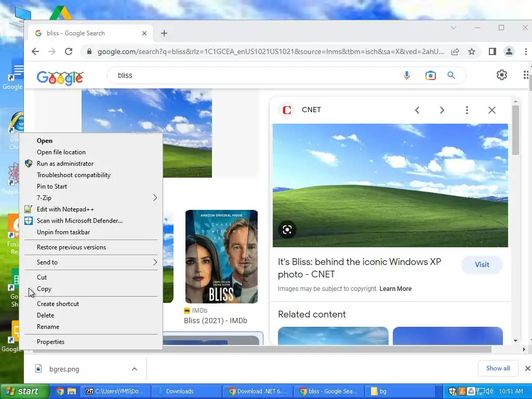Click the volume icon in system tray
This screenshot has width=532, height=399.
click(x=488, y=391)
